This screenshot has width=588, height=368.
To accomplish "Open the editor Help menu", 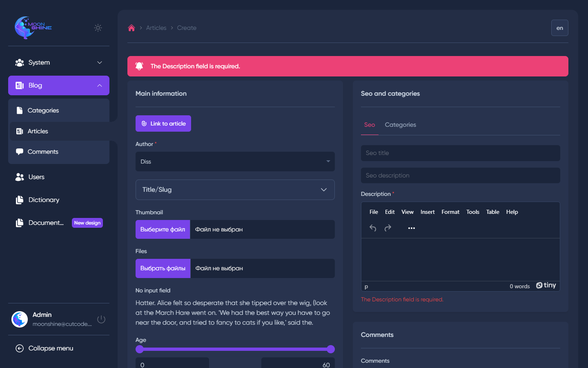I will point(512,212).
